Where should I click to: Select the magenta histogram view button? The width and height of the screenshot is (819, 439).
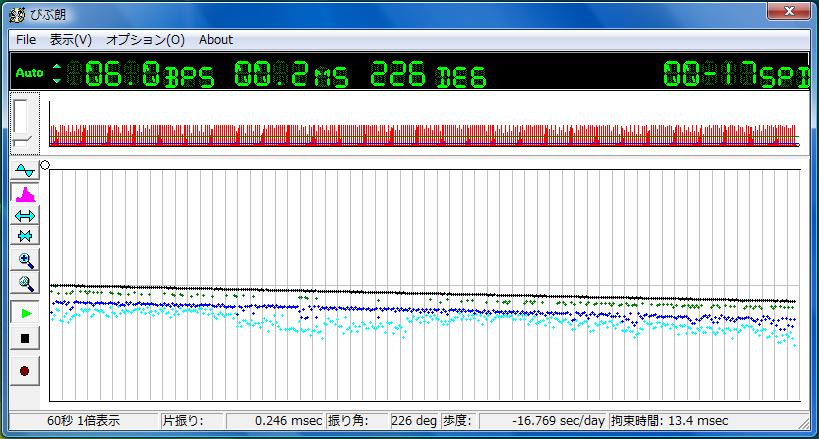[x=25, y=193]
